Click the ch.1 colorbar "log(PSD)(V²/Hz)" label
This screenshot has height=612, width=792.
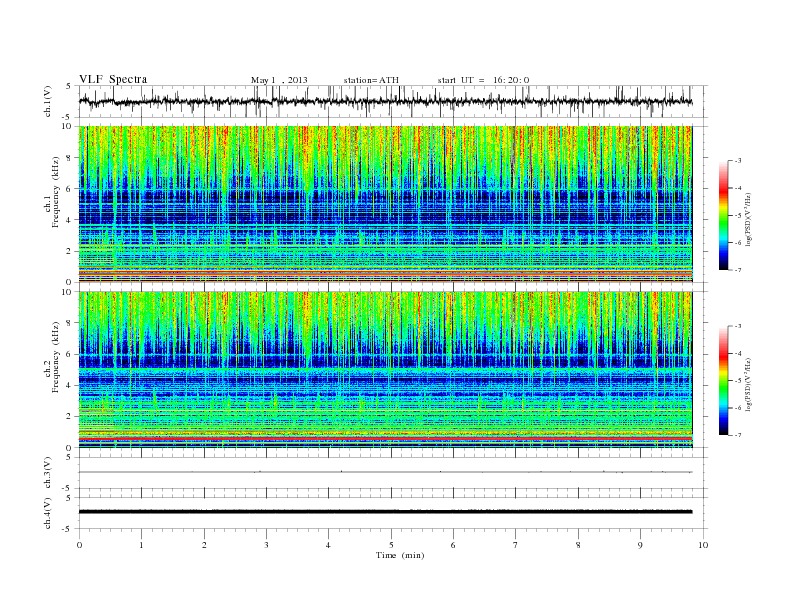tap(748, 219)
